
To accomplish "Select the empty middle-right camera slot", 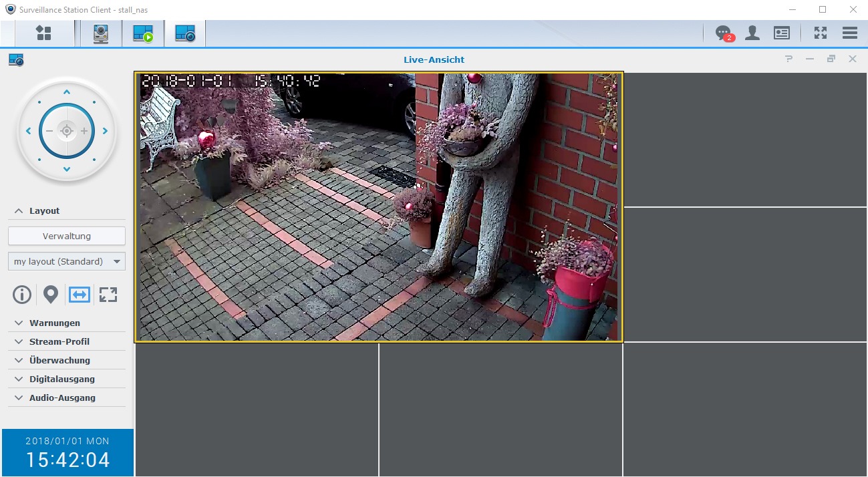I will click(746, 275).
